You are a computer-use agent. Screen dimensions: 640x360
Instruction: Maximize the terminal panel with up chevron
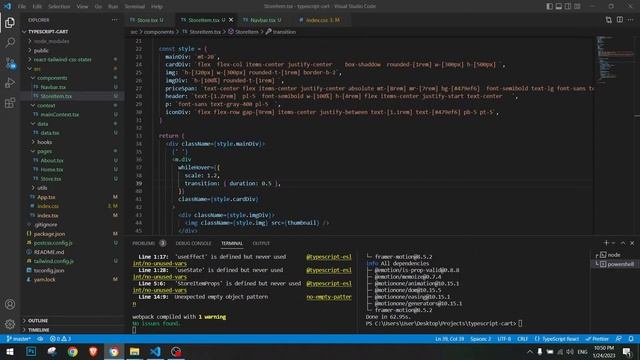pyautogui.click(x=623, y=243)
